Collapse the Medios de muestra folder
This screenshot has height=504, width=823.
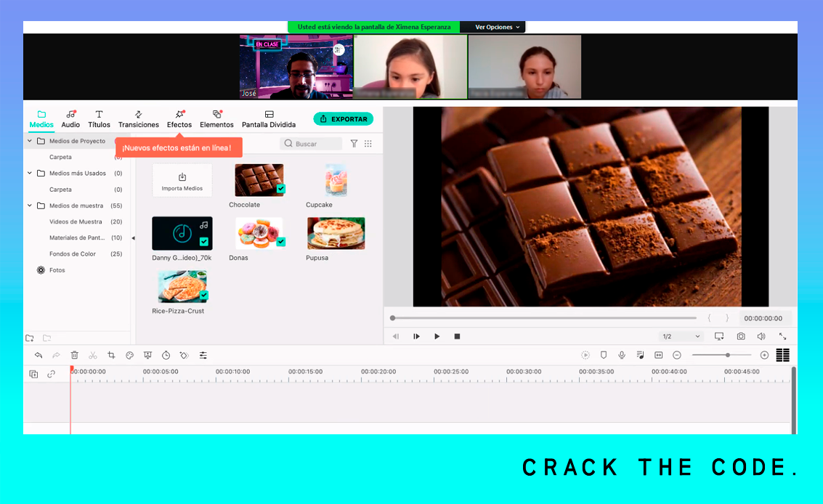30,206
